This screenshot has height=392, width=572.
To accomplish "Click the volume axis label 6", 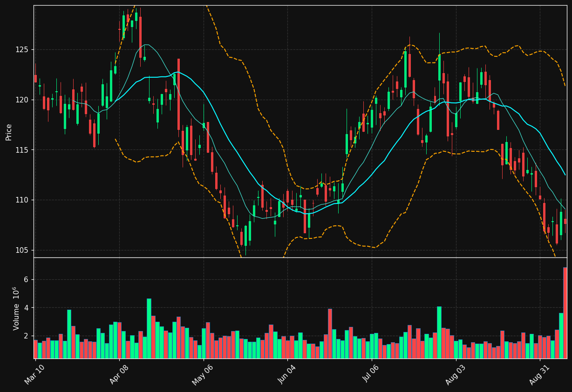I will click(x=26, y=280).
